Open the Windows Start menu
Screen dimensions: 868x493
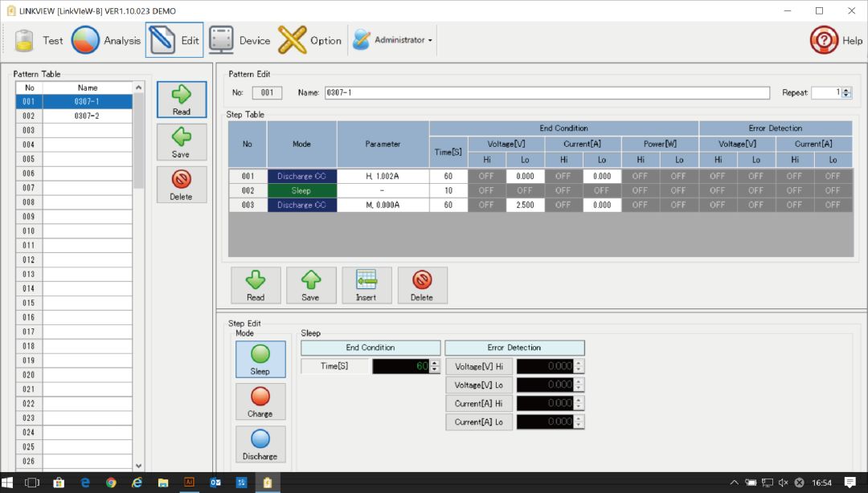pyautogui.click(x=8, y=483)
